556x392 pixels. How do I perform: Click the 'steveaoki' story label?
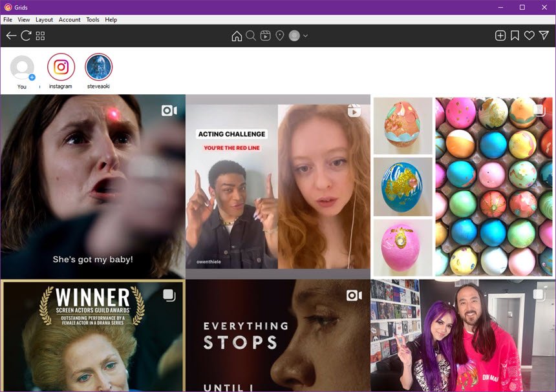point(98,87)
